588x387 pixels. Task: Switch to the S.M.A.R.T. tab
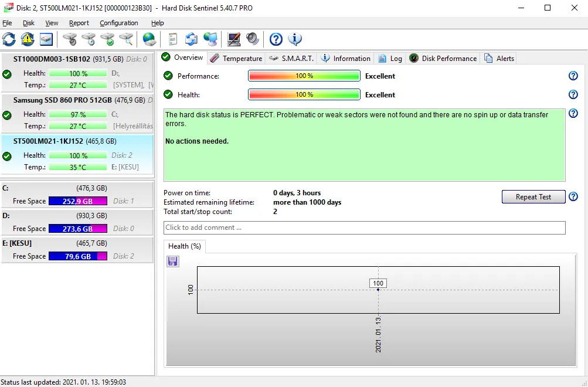tap(291, 58)
